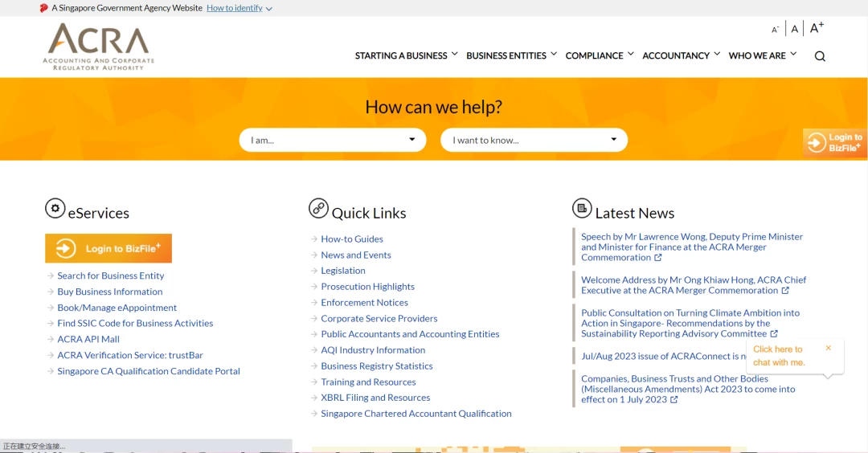Image resolution: width=868 pixels, height=453 pixels.
Task: Expand How to identify chevron
Action: click(269, 9)
